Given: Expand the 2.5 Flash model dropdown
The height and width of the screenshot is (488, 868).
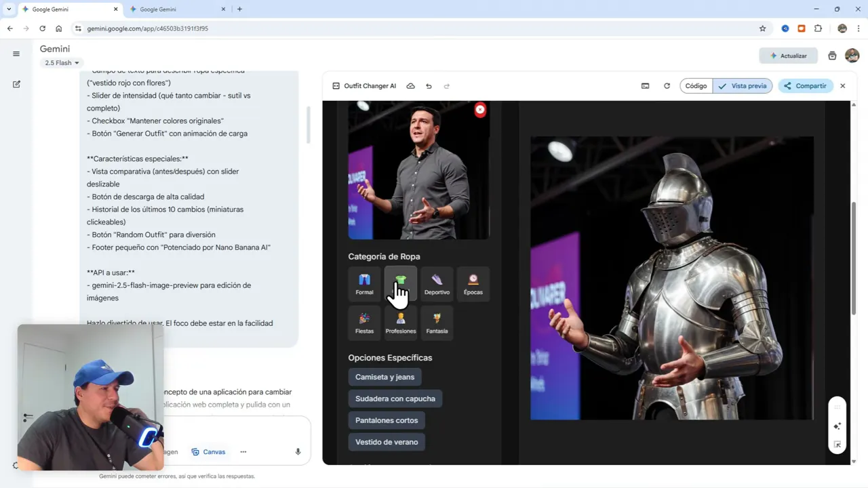Looking at the screenshot, I should pyautogui.click(x=62, y=63).
